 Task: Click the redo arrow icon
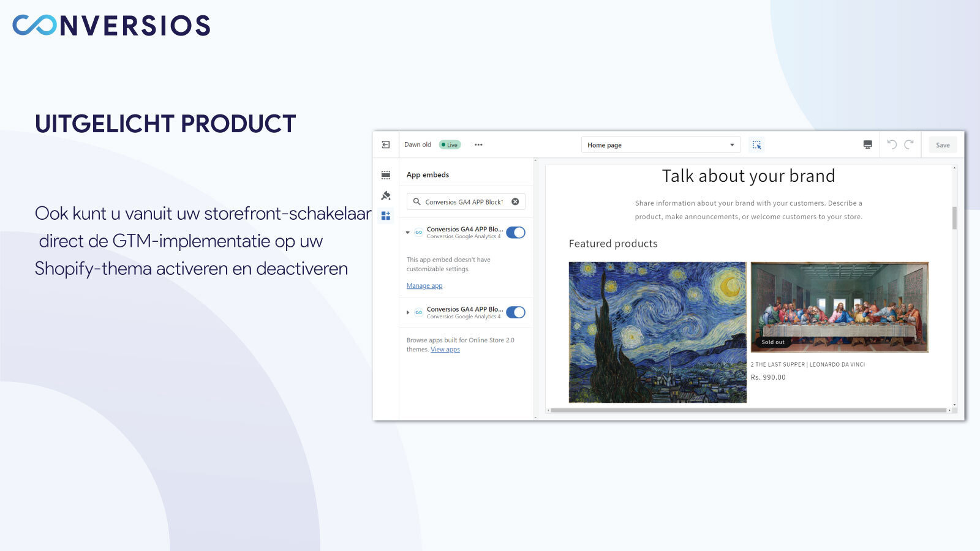click(909, 144)
